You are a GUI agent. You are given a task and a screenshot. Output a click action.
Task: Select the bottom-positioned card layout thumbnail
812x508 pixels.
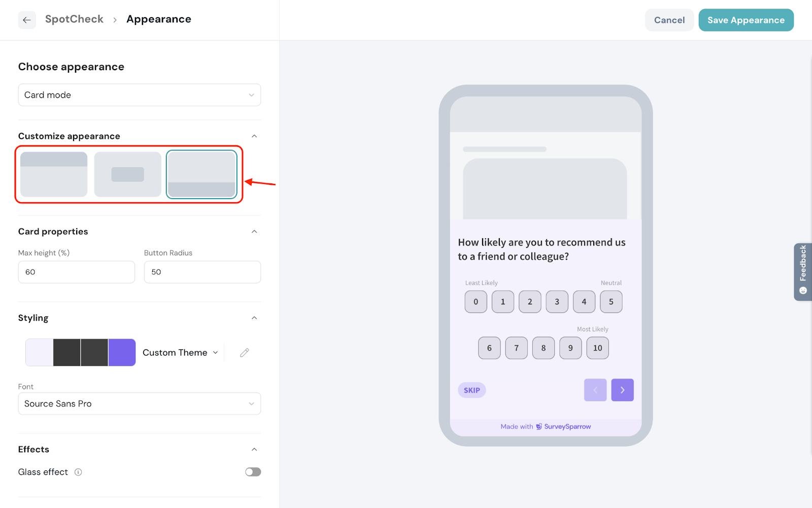(x=201, y=174)
